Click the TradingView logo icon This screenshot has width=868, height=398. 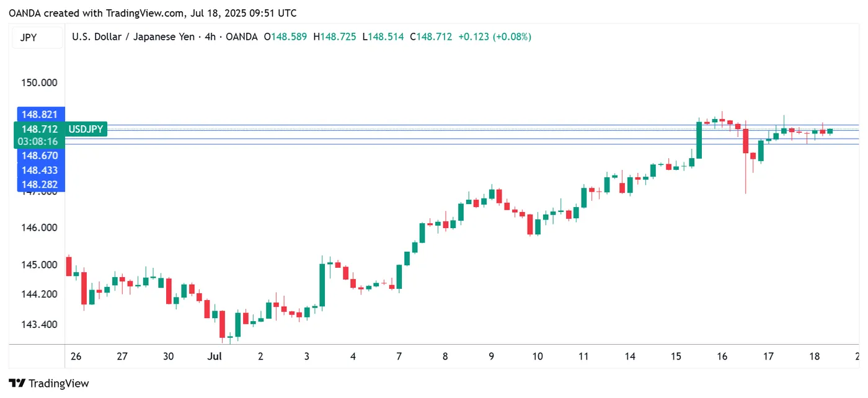point(17,383)
